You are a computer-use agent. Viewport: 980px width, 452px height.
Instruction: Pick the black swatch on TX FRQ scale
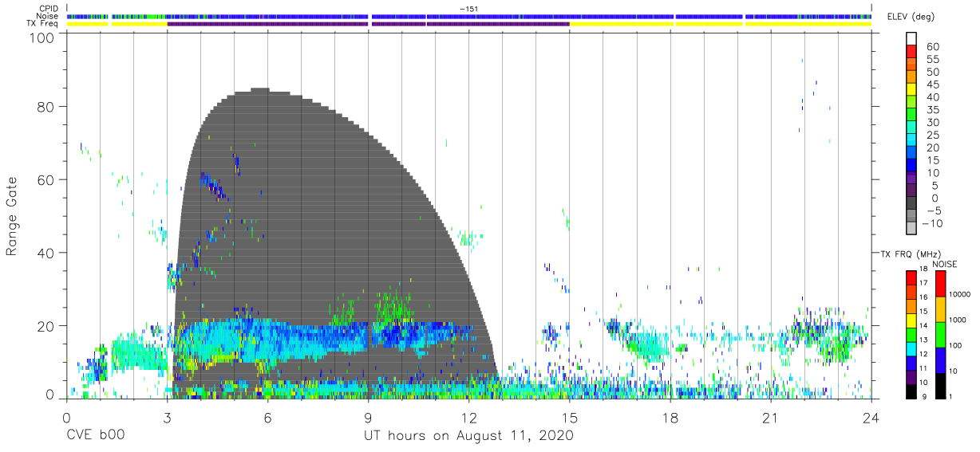tap(911, 391)
